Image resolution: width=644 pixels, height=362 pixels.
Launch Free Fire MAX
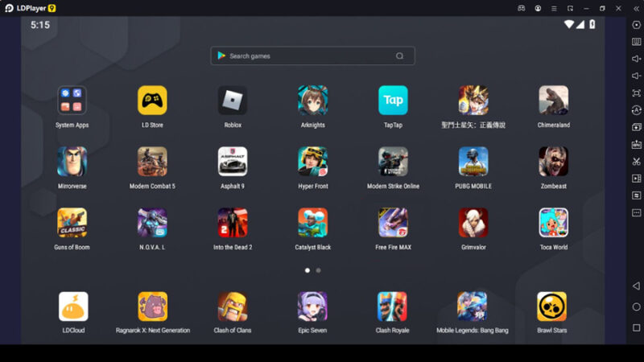click(x=393, y=223)
